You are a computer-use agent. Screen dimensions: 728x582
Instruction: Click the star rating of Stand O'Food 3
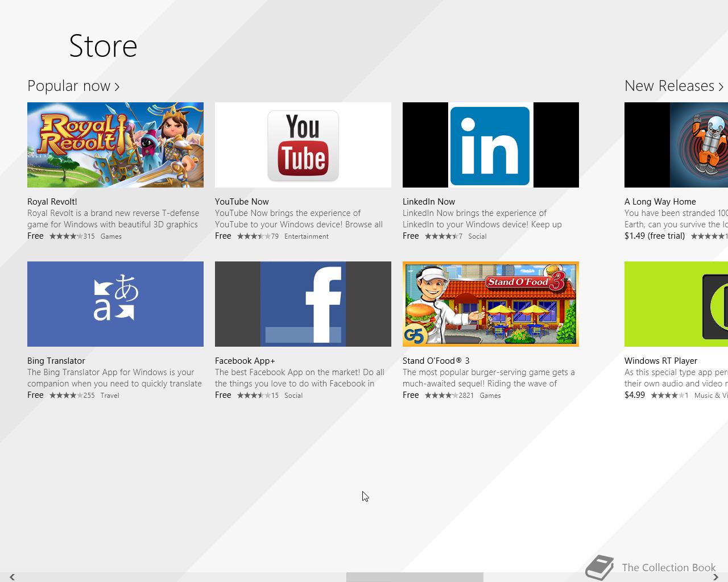click(x=441, y=396)
